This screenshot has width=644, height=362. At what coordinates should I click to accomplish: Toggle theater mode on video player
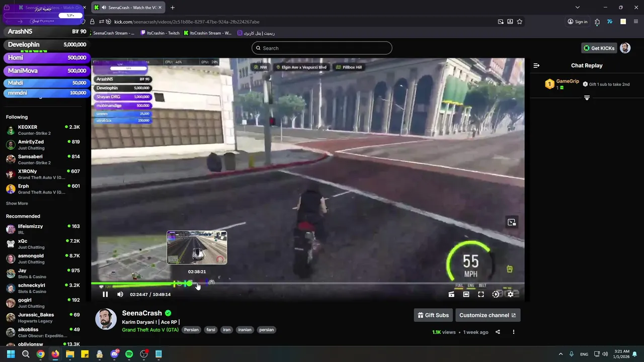pyautogui.click(x=466, y=295)
